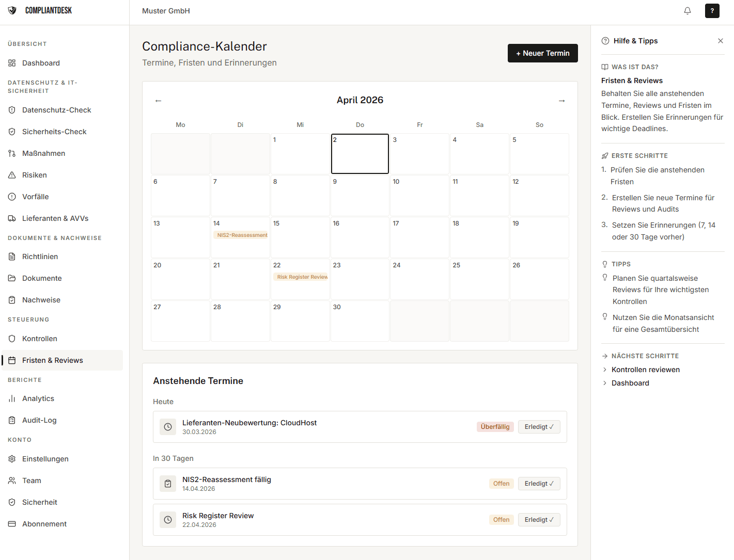734x560 pixels.
Task: Mark Lieferanten-Neubewertung CloudHost as Erledigt
Action: 539,427
